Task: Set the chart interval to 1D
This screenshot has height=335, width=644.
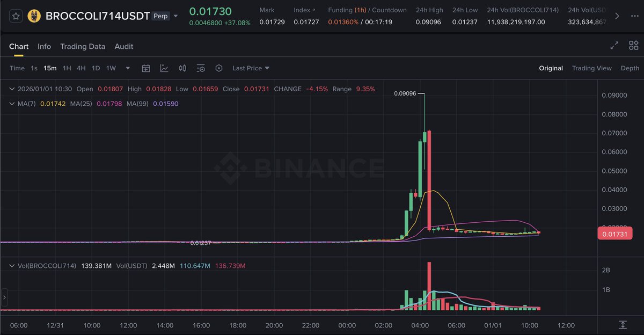Action: tap(96, 68)
